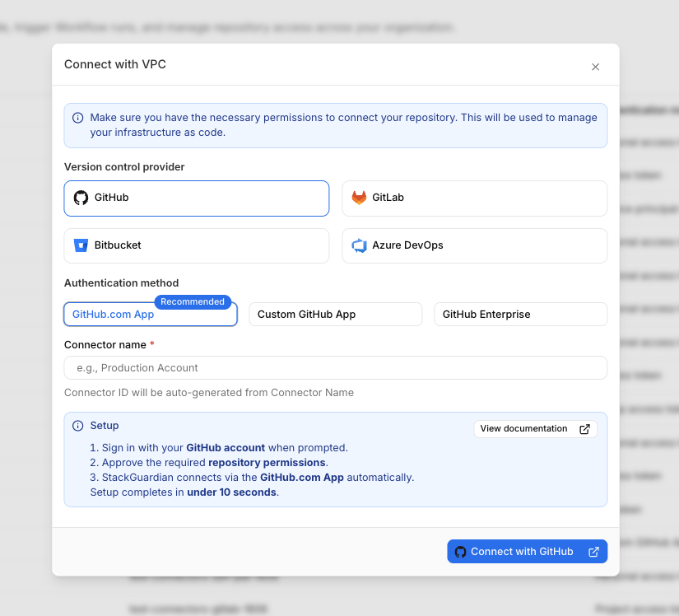Click step 'Sign in with your GitHub account'
This screenshot has height=616, width=679.
[219, 447]
